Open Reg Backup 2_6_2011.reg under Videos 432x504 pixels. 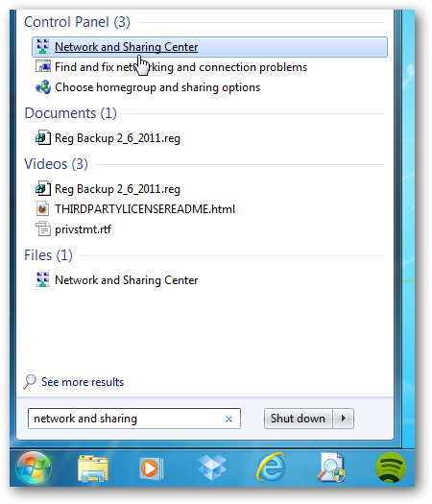tap(117, 189)
